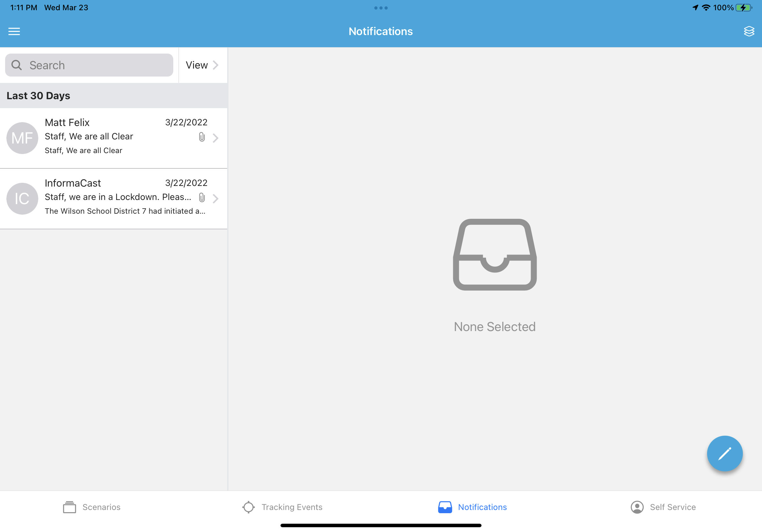The width and height of the screenshot is (762, 532).
Task: Select the Notifications tab
Action: [472, 507]
